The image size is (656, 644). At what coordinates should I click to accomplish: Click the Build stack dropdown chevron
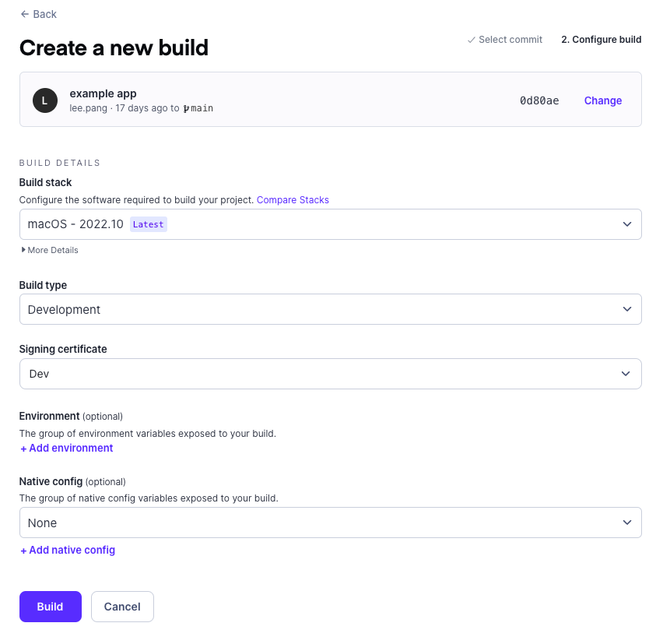click(626, 224)
